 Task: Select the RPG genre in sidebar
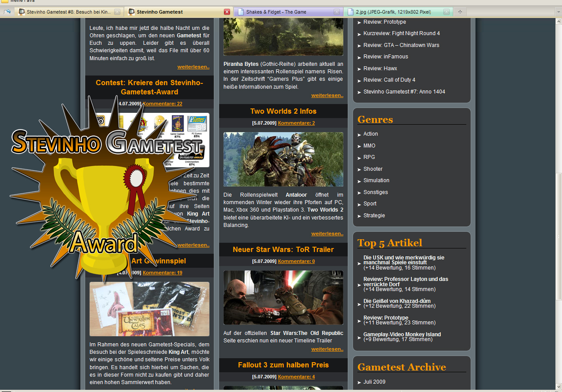click(x=369, y=157)
